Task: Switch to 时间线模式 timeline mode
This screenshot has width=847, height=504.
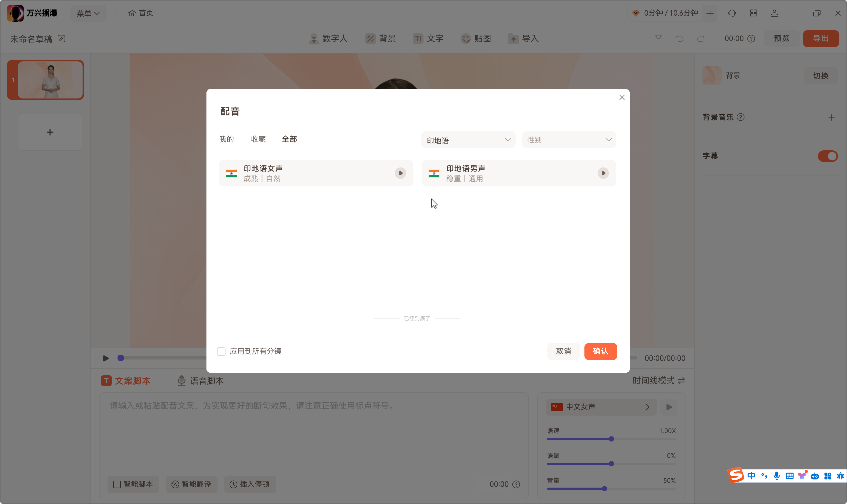Action: tap(658, 381)
